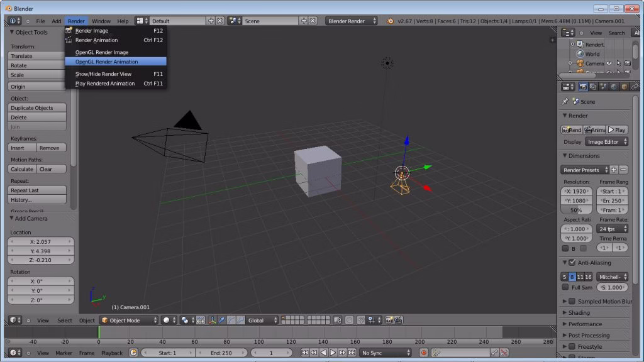Viewport: 644px width, 362px height.
Task: Open Global transform orientation dropdown
Action: pyautogui.click(x=262, y=320)
